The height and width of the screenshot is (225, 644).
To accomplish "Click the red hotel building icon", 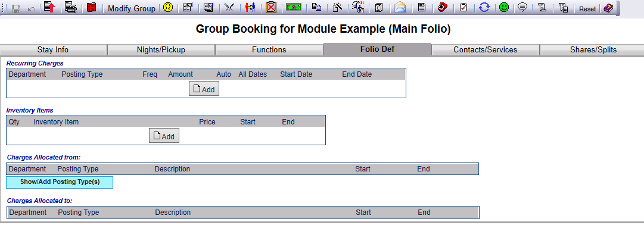I will [91, 8].
